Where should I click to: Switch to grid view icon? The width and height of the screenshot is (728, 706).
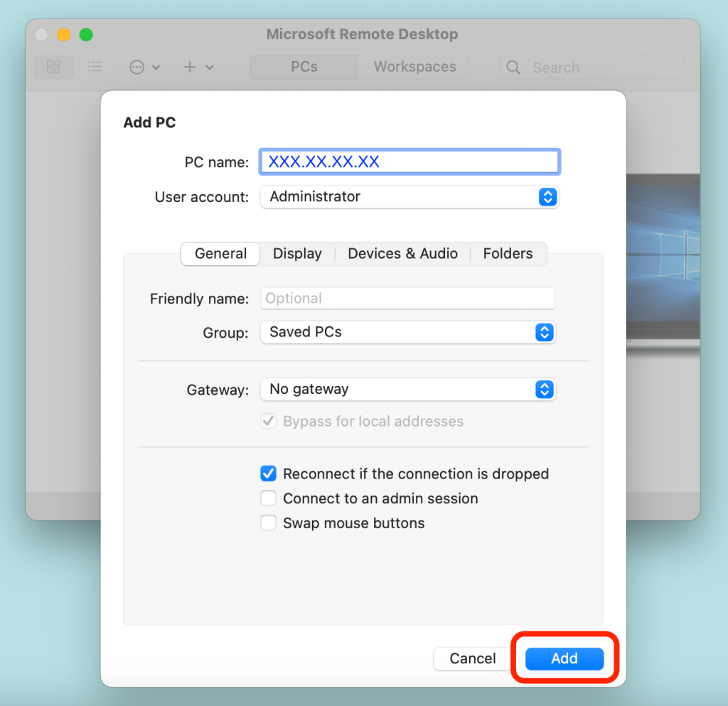(x=53, y=67)
